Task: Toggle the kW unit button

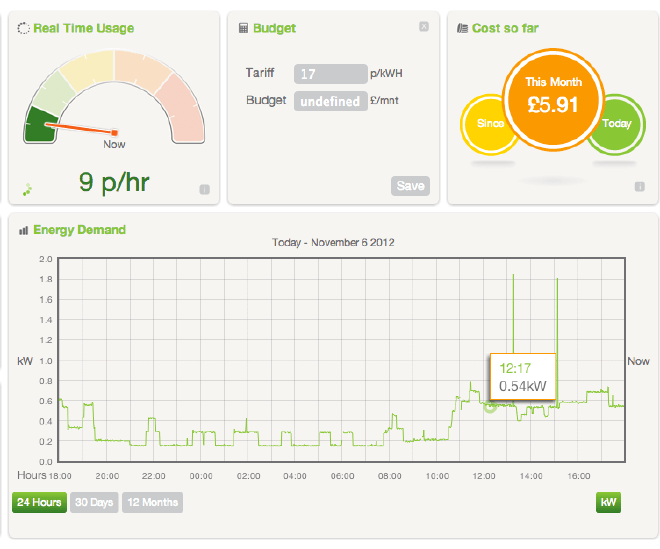Action: (607, 502)
